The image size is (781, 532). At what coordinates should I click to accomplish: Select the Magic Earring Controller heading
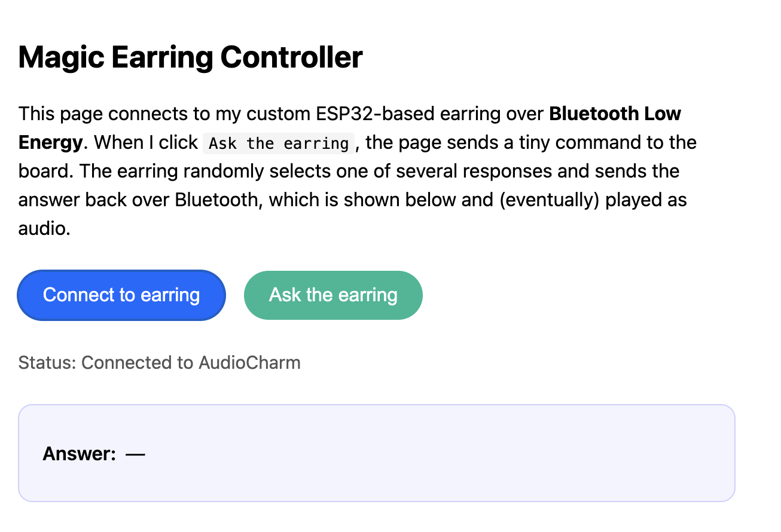pyautogui.click(x=190, y=57)
